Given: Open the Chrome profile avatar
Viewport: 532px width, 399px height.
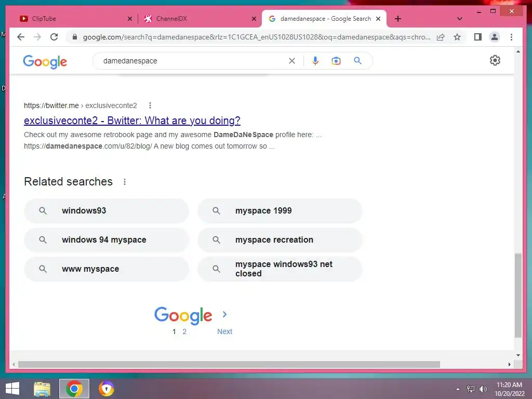Looking at the screenshot, I should click(495, 37).
